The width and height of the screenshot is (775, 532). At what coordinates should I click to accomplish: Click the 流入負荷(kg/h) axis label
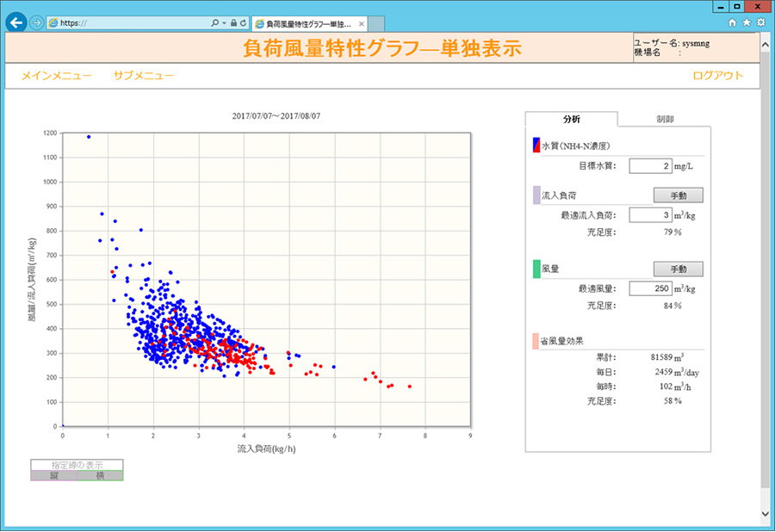click(x=266, y=448)
